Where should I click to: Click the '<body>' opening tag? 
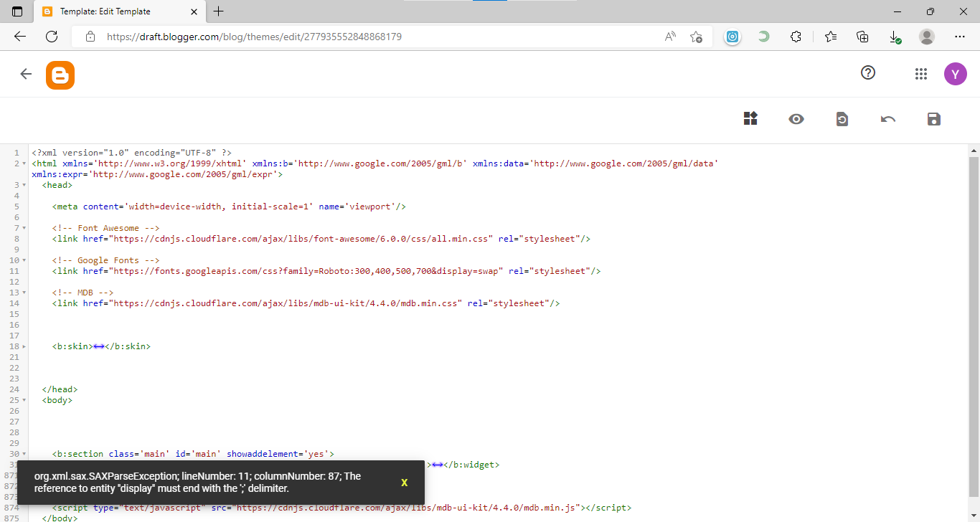click(57, 400)
